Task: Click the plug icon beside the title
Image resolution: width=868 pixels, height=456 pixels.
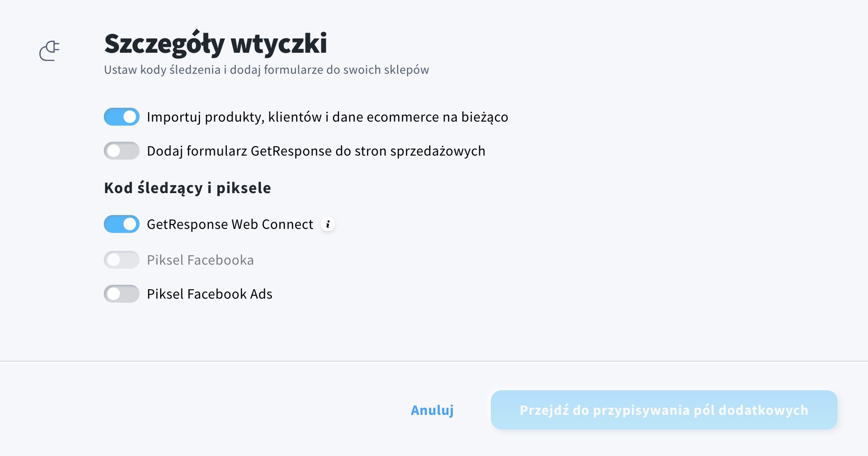Action: pos(49,51)
